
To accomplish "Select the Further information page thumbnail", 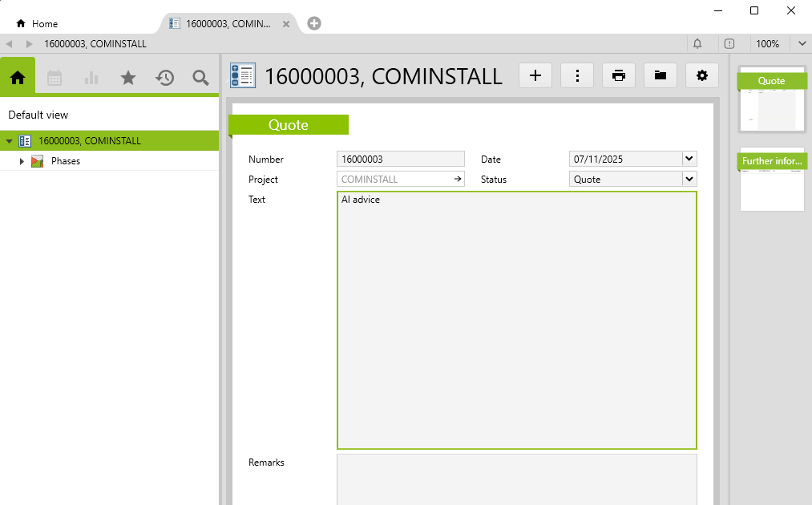I will pos(772,180).
